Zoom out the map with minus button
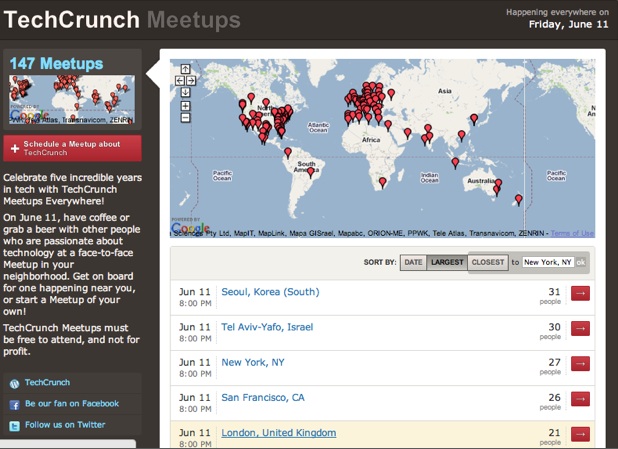Image resolution: width=618 pixels, height=449 pixels. 185,118
